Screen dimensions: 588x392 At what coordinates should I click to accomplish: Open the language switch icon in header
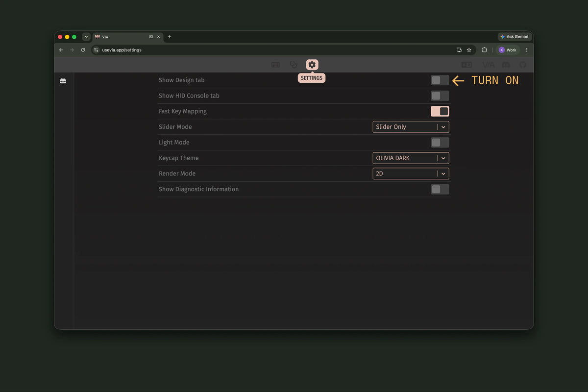click(466, 65)
